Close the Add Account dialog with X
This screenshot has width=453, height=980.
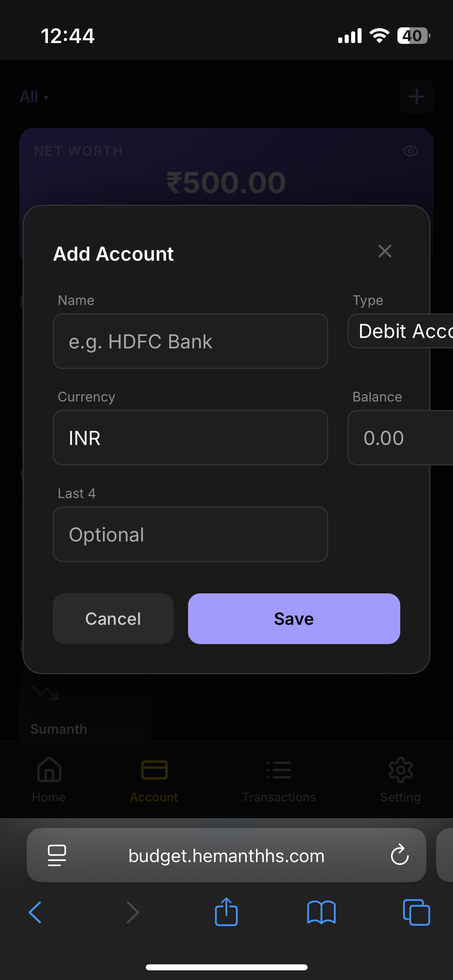(x=385, y=251)
